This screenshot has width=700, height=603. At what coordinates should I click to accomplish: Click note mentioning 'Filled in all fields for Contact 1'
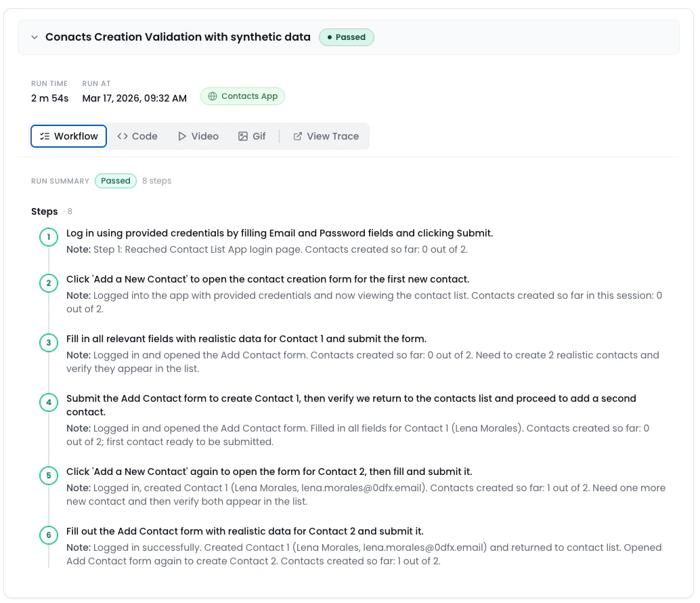coord(357,435)
